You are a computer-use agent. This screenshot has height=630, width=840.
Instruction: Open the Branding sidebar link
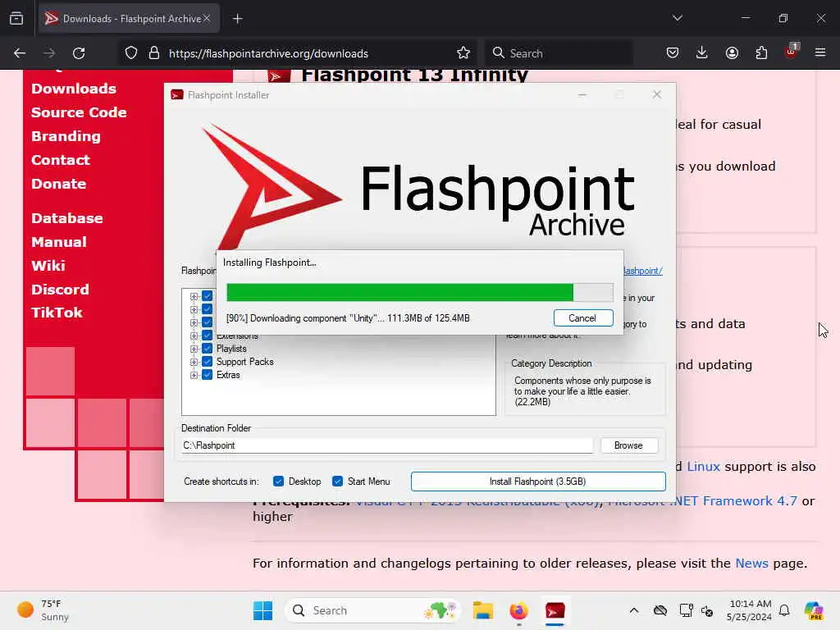point(66,136)
